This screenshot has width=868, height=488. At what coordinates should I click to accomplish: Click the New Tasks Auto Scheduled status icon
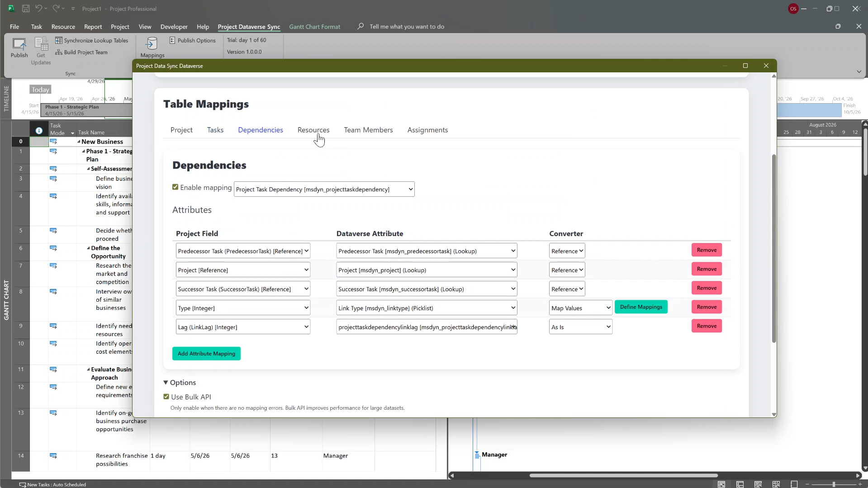[x=23, y=484]
